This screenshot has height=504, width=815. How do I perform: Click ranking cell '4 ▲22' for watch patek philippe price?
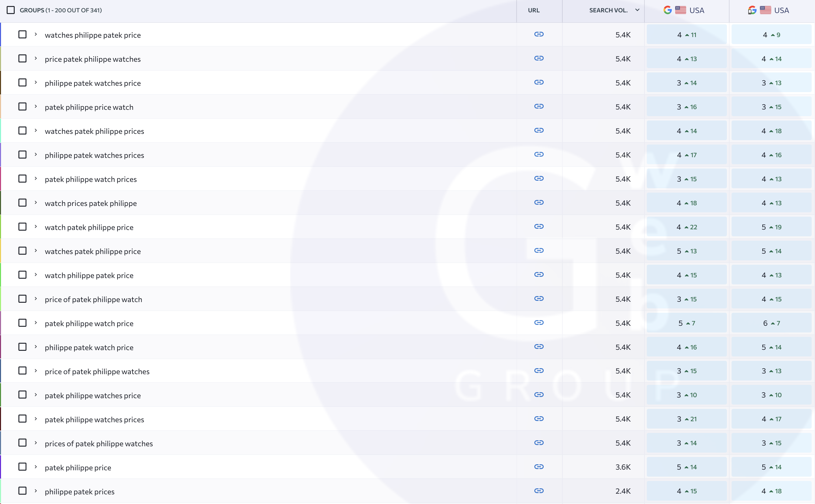tap(687, 227)
